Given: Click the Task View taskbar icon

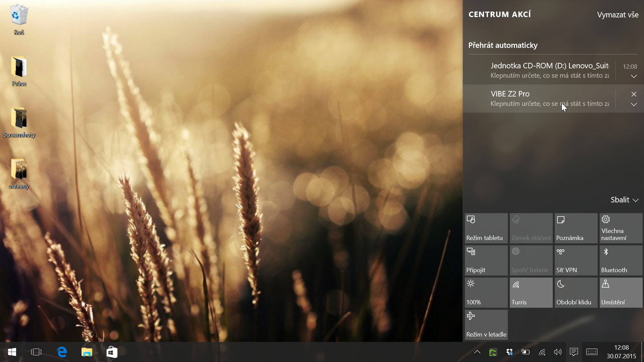Looking at the screenshot, I should click(36, 352).
